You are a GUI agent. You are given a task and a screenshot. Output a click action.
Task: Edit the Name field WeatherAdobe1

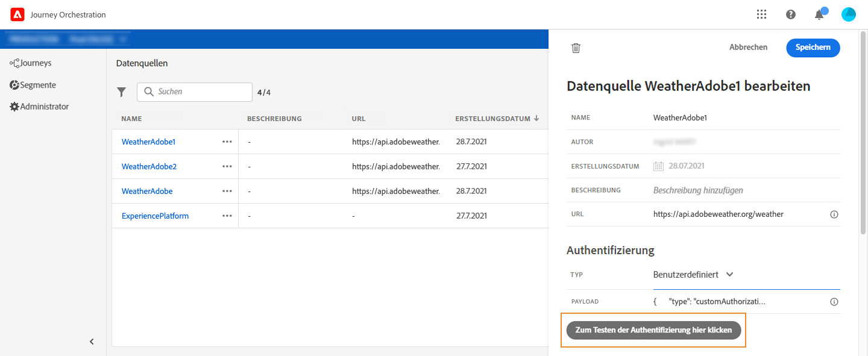tap(746, 118)
